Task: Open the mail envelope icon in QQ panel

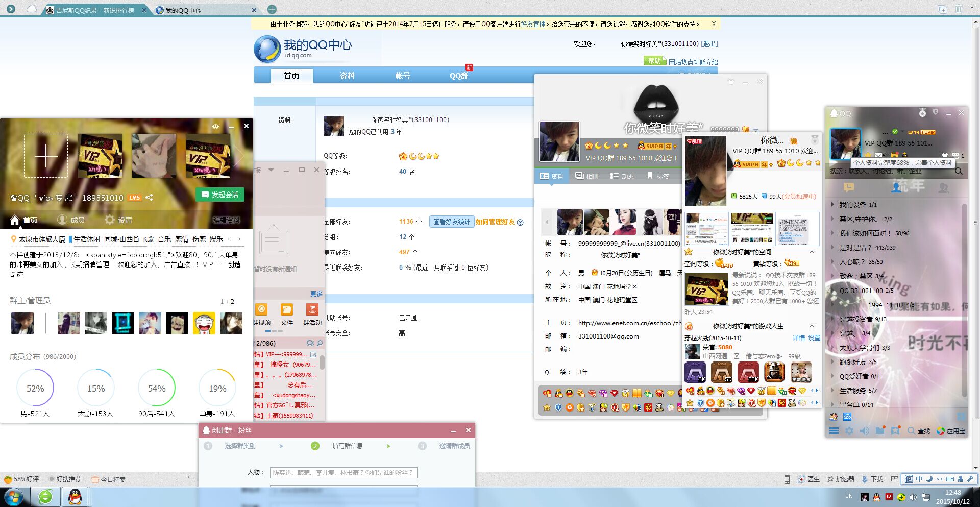Action: pyautogui.click(x=878, y=155)
